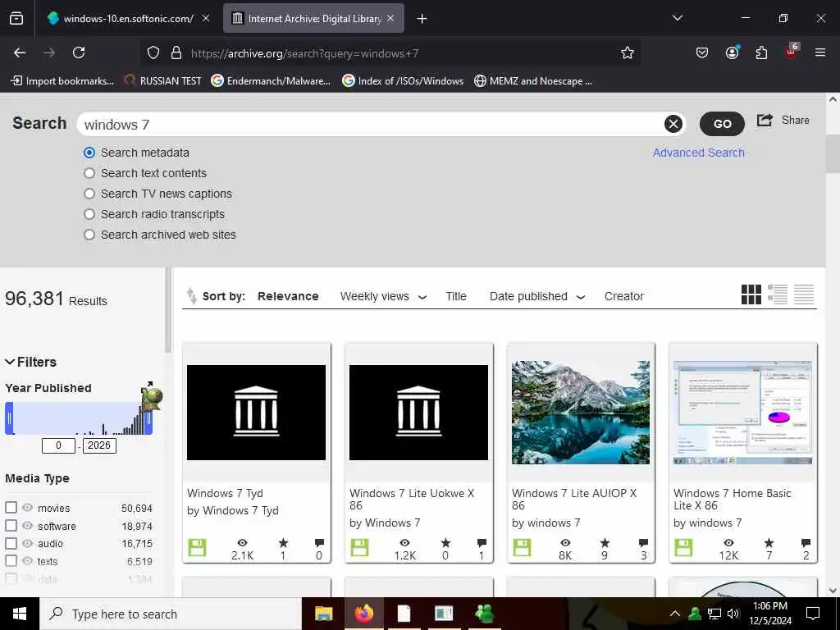Toggle eye icon for software filter
840x630 pixels.
click(27, 526)
